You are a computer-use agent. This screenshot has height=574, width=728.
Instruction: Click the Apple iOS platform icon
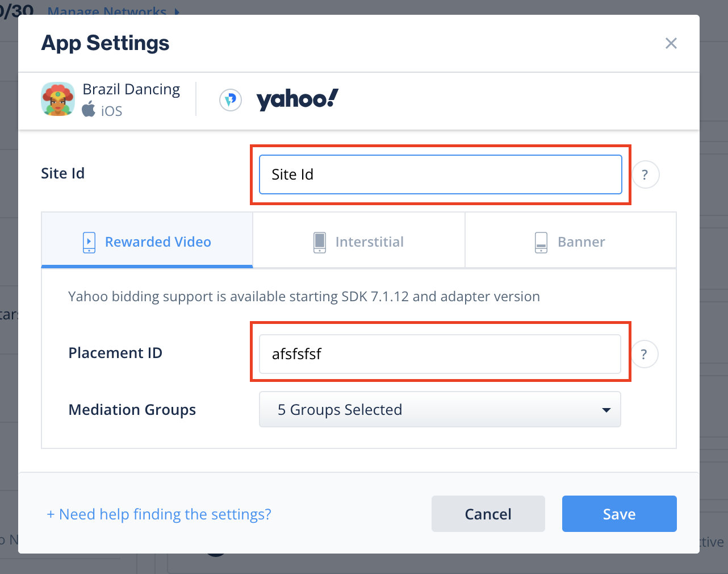(x=89, y=110)
